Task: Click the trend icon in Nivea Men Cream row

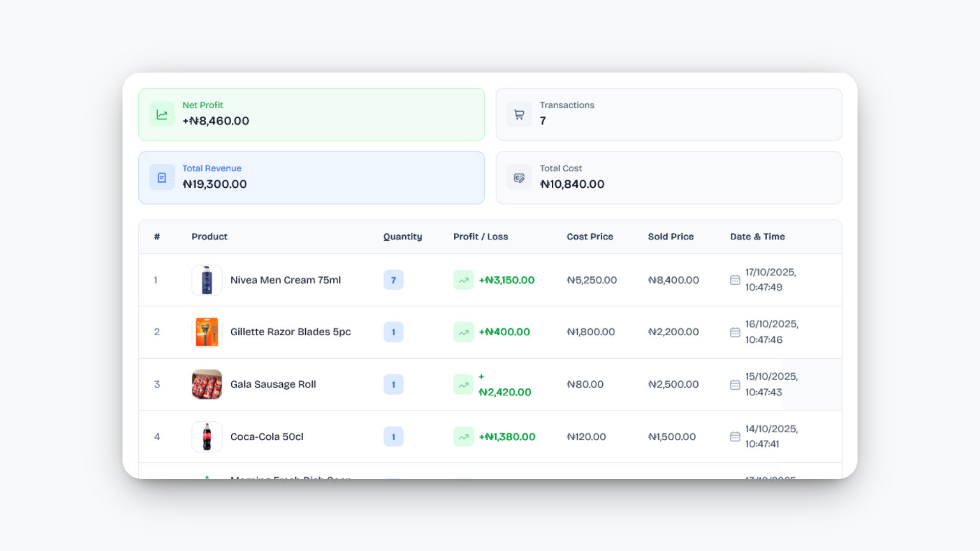Action: (x=463, y=280)
